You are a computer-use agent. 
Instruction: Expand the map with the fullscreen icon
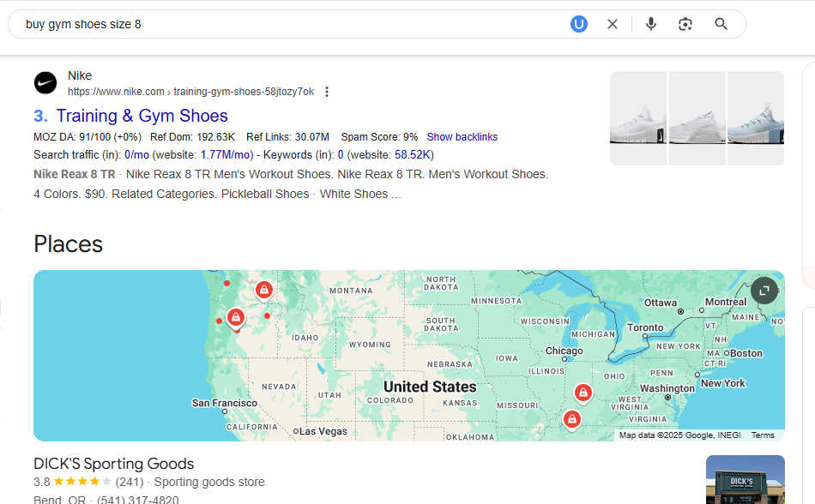764,291
